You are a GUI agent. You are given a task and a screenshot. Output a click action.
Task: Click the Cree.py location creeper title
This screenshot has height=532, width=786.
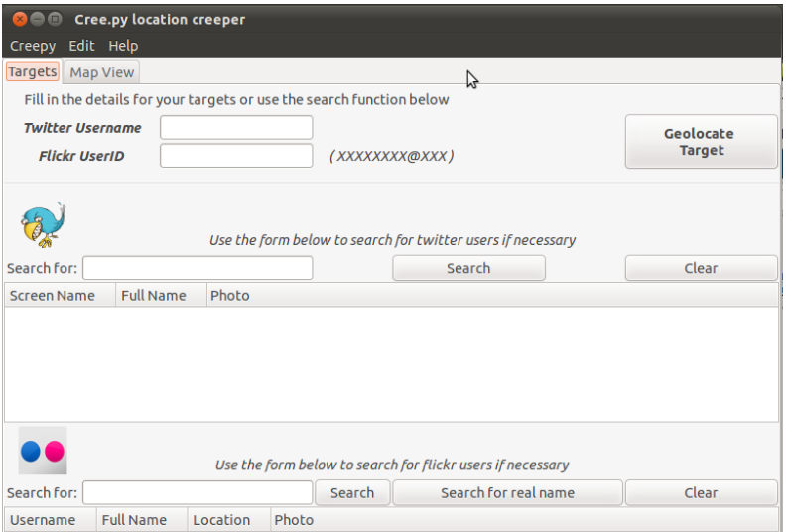click(160, 20)
